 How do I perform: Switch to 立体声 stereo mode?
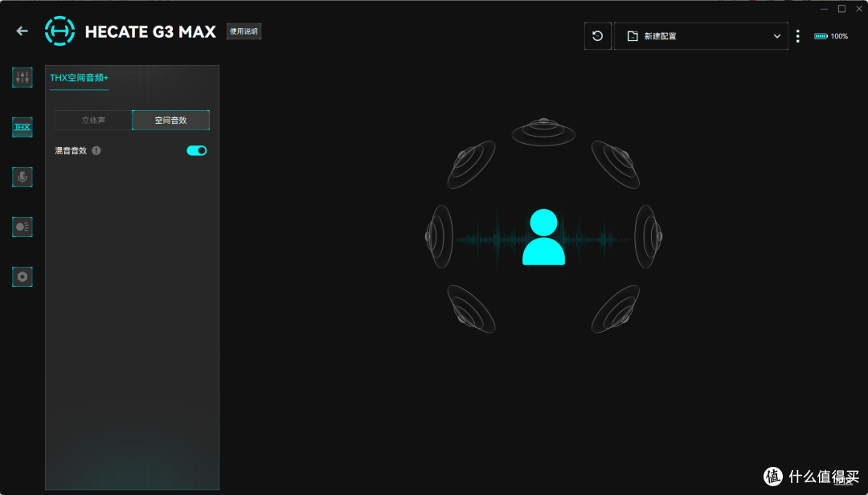[x=93, y=121]
